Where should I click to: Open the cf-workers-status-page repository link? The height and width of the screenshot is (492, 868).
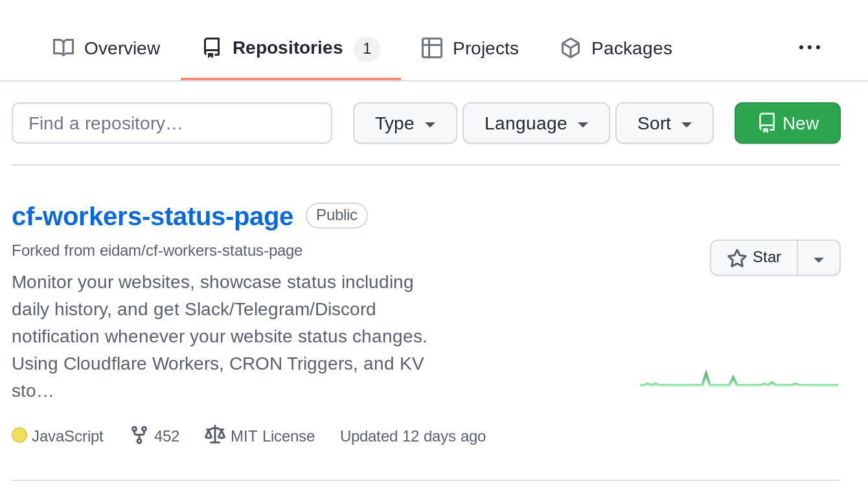[x=152, y=216]
